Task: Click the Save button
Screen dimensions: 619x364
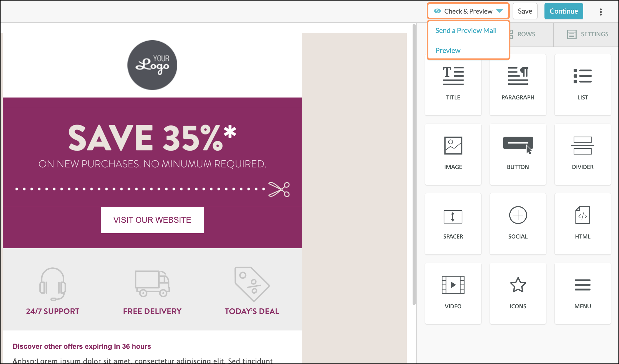Action: pos(525,11)
